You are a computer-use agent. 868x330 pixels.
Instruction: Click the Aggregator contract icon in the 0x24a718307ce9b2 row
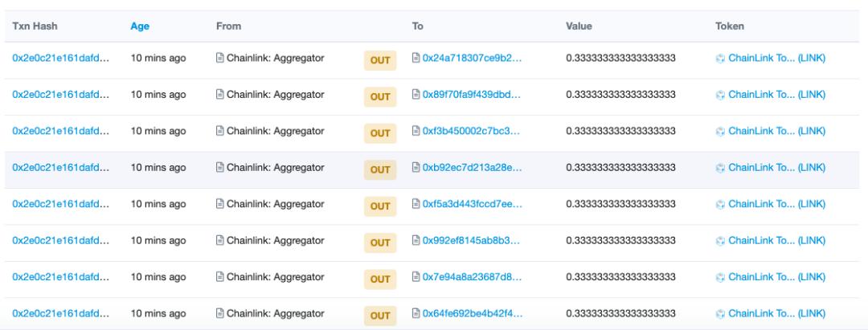point(219,58)
